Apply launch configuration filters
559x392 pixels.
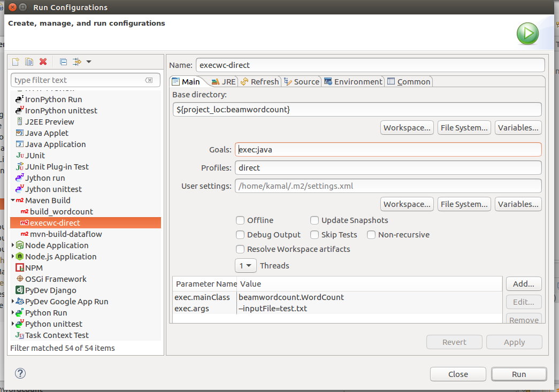click(76, 62)
